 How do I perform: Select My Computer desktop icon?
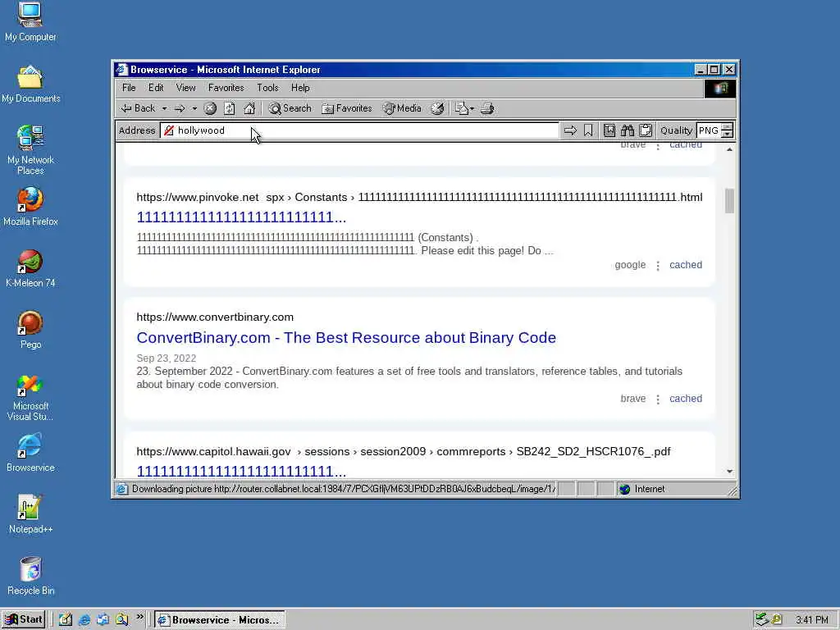[30, 22]
